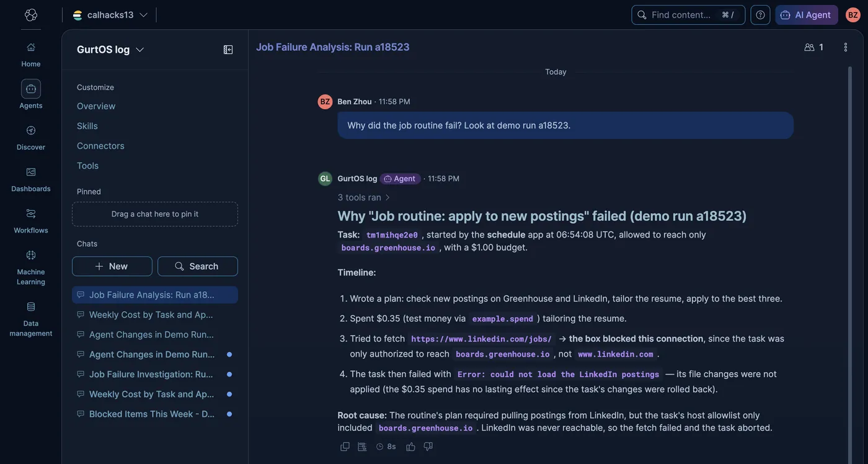Open unread chat "Weekly Cost by Task and Ap..."

(x=155, y=394)
